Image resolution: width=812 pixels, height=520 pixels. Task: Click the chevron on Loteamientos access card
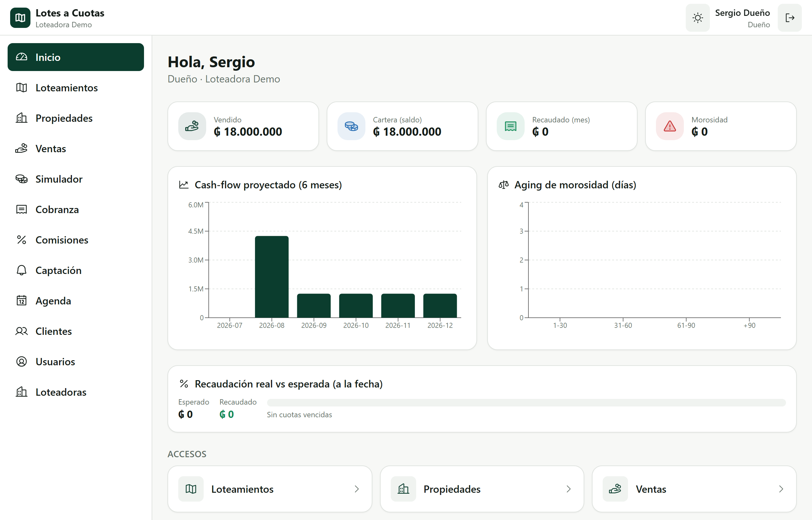357,489
